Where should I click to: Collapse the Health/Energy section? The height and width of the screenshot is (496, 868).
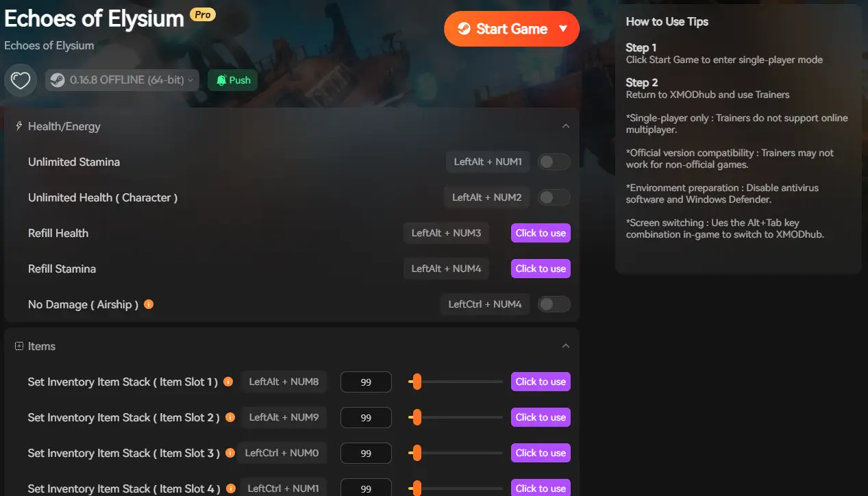565,126
